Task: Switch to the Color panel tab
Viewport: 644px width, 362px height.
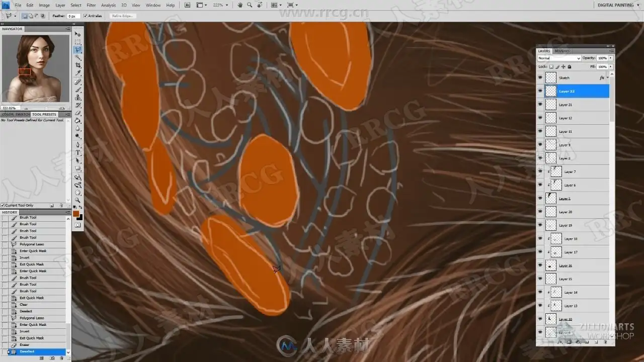Action: (x=8, y=114)
